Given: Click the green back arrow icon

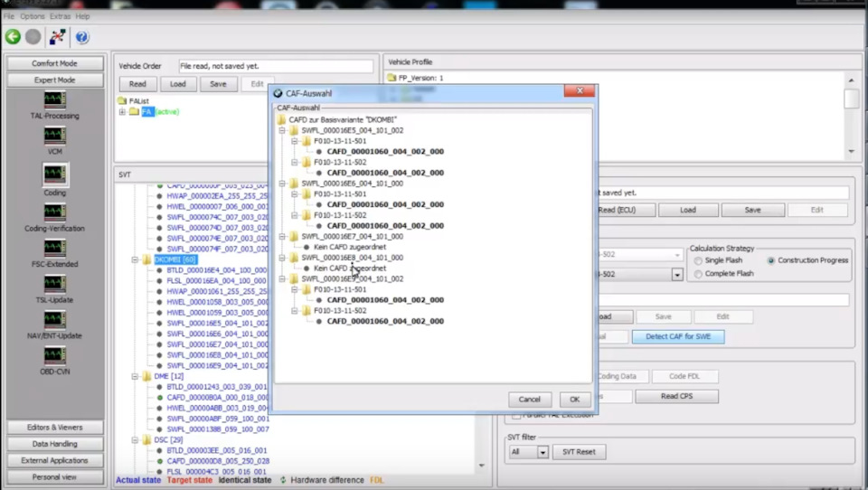Looking at the screenshot, I should click(x=13, y=37).
